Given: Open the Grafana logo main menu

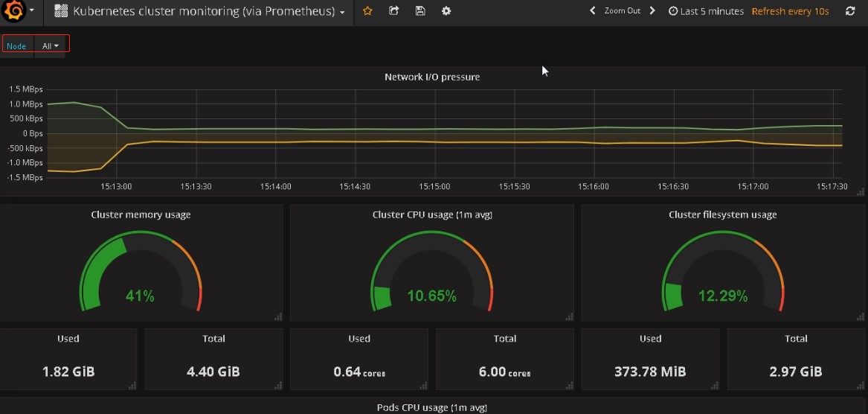Looking at the screenshot, I should [x=19, y=11].
